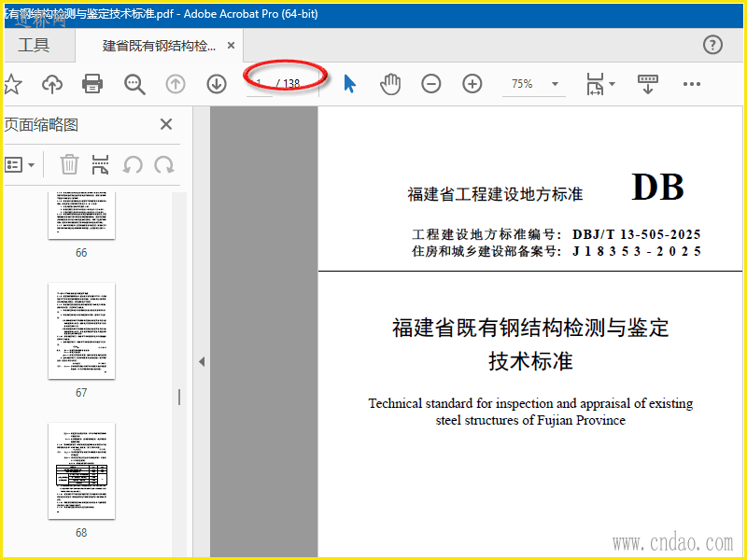The width and height of the screenshot is (747, 560).
Task: Open the zoom level dropdown arrow
Action: click(x=555, y=84)
